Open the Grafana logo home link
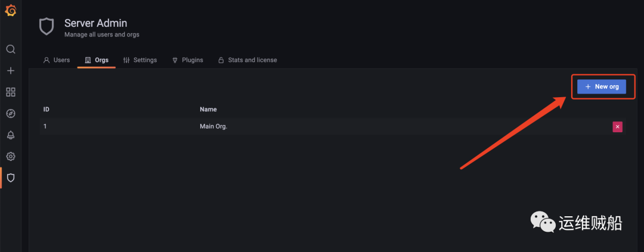 click(x=11, y=11)
